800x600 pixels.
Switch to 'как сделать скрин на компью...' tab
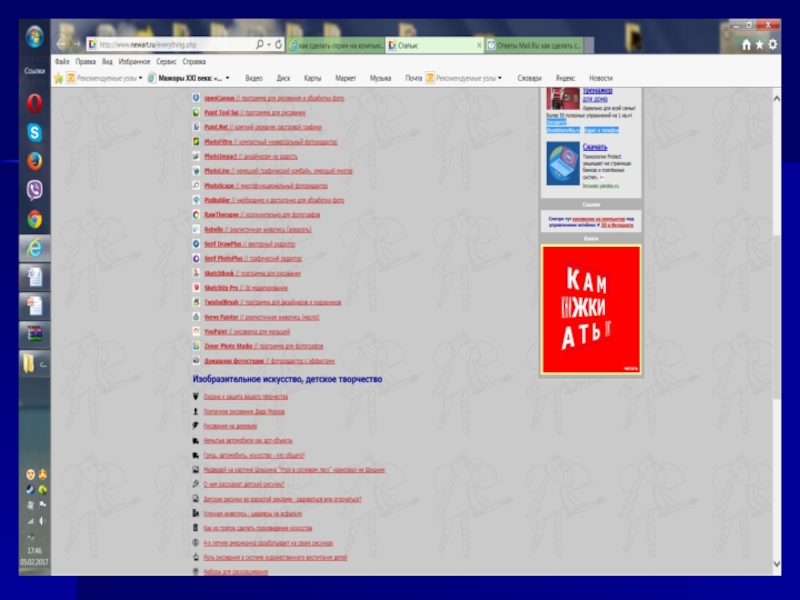click(x=336, y=45)
